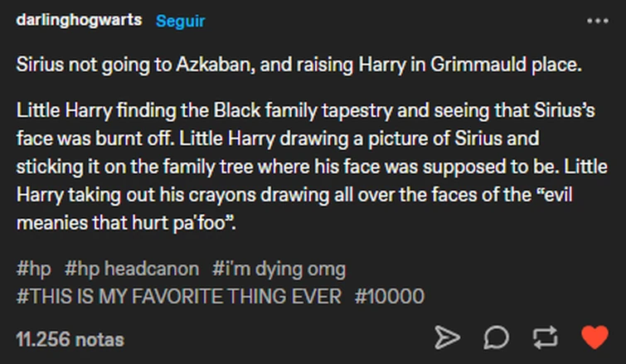Like the post with the heart icon

tap(594, 337)
